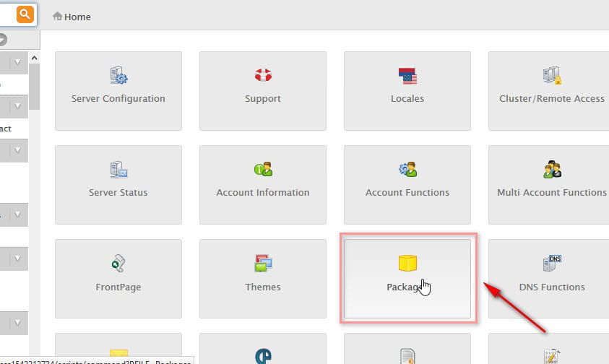Open the DNS Functions tile
The height and width of the screenshot is (364, 609).
[551, 278]
